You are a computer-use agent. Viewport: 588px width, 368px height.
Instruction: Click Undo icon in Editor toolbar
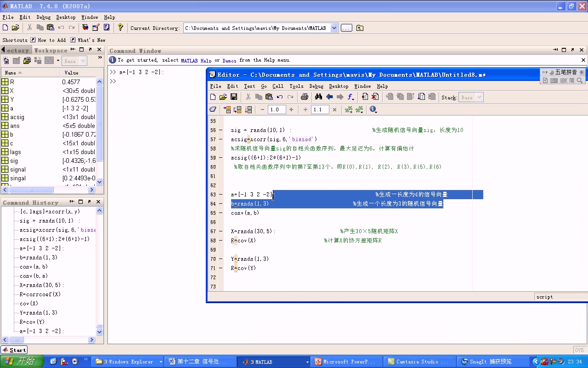(x=280, y=97)
